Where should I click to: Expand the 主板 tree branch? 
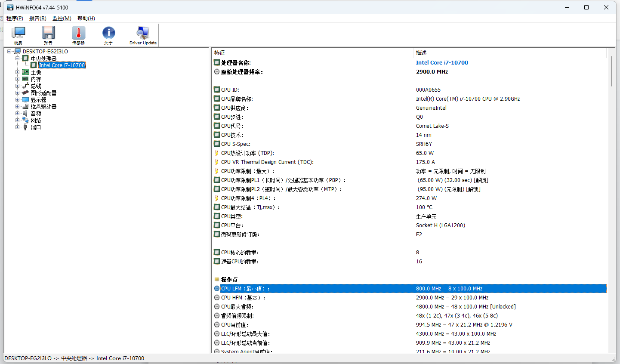(17, 72)
